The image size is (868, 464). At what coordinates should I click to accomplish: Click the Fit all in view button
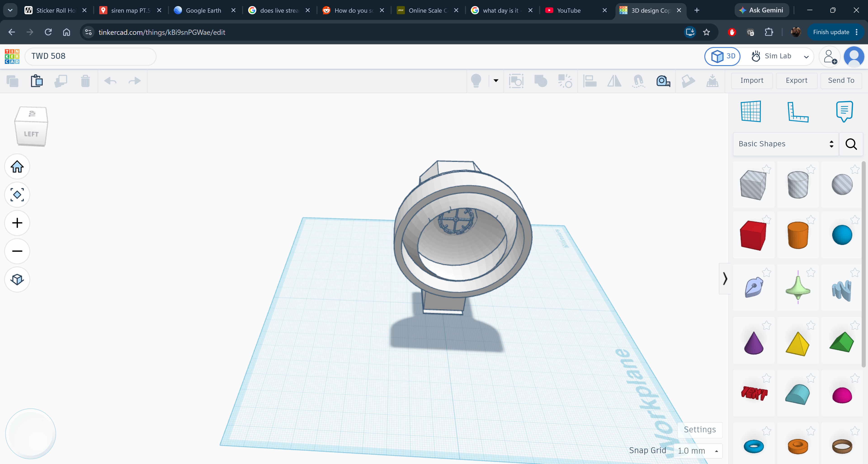(17, 195)
